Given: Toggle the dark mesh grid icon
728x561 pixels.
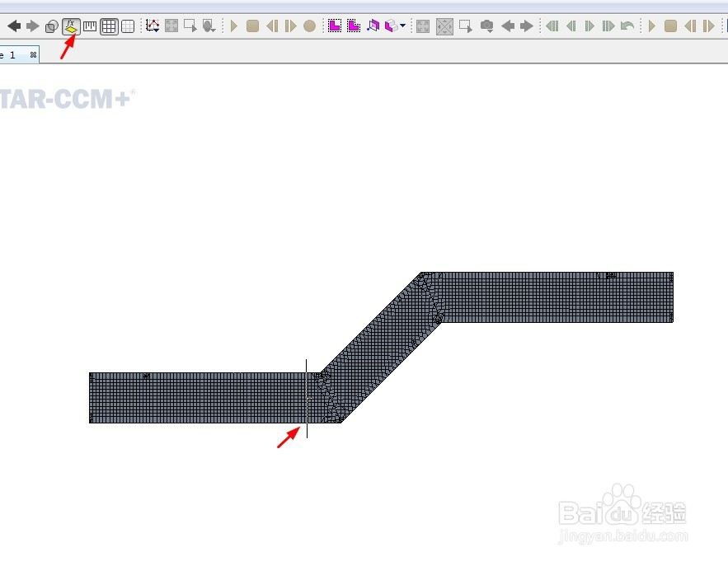Looking at the screenshot, I should pyautogui.click(x=109, y=26).
